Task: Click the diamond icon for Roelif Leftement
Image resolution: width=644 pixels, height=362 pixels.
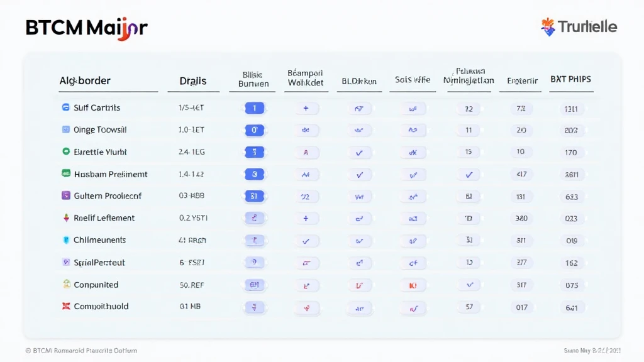Action: click(66, 217)
